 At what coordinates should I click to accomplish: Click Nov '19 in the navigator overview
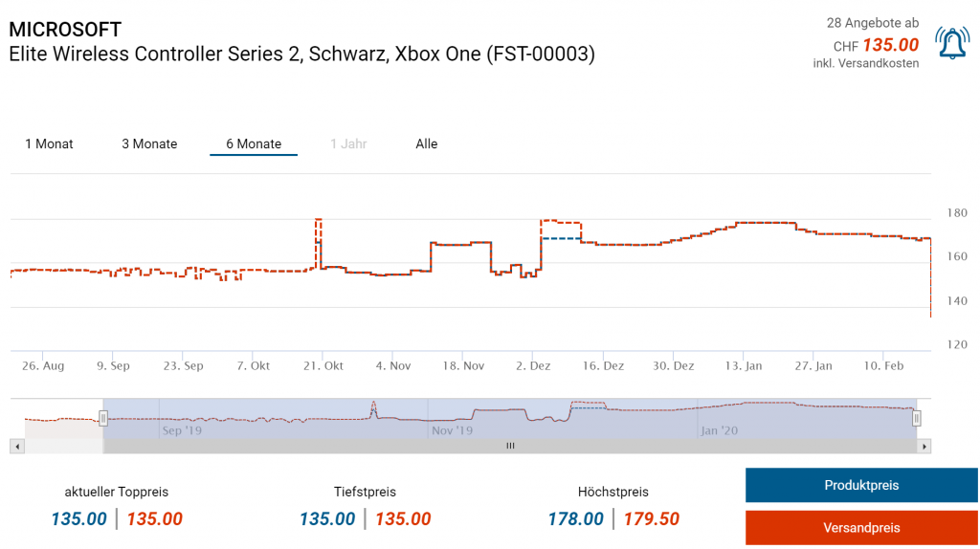pyautogui.click(x=452, y=430)
